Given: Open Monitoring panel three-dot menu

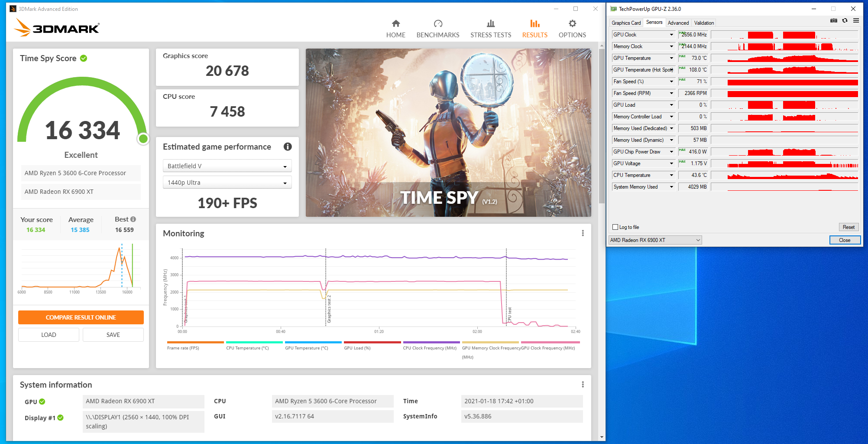Looking at the screenshot, I should point(583,233).
